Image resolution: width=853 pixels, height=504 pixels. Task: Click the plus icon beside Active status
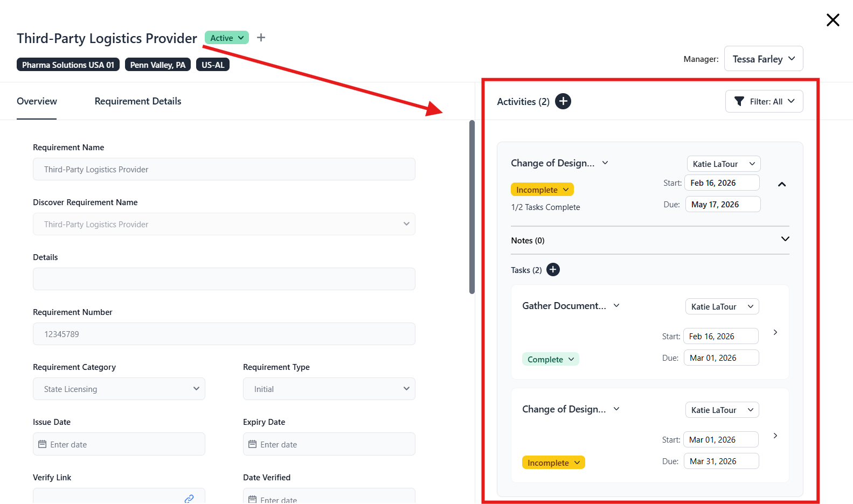261,38
